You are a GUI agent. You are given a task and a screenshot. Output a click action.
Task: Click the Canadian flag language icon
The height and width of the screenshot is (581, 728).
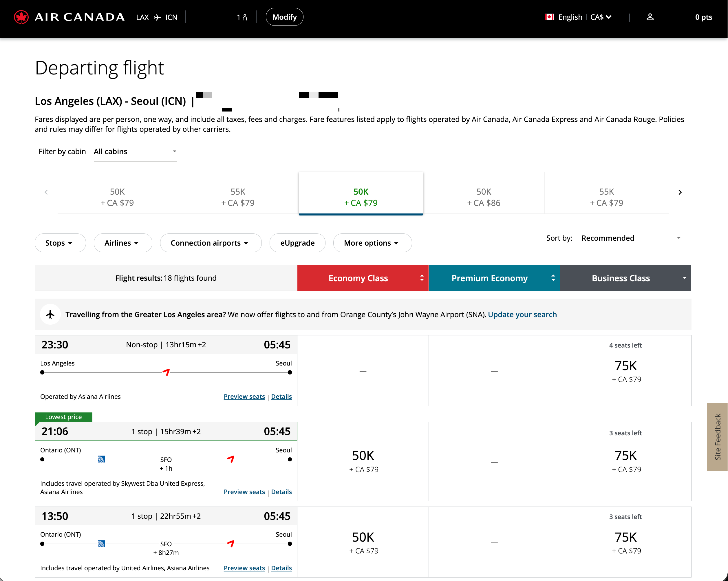pyautogui.click(x=549, y=17)
